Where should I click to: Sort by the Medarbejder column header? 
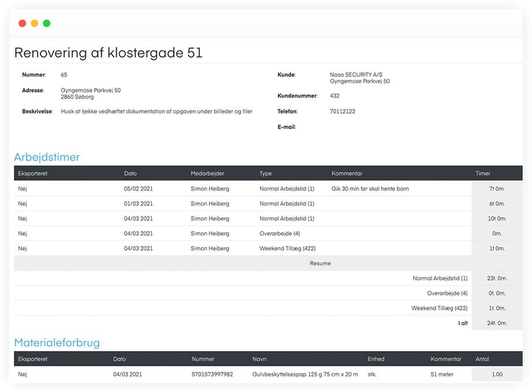coord(207,173)
